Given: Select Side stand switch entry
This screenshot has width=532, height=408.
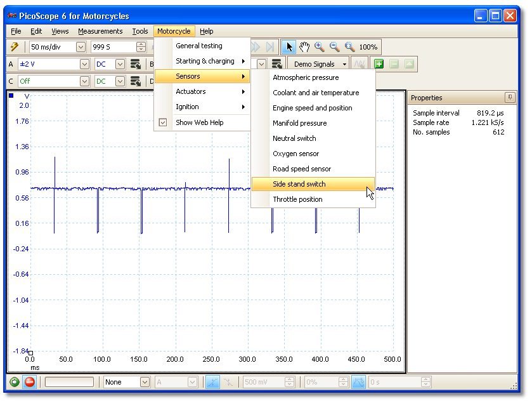Looking at the screenshot, I should click(313, 184).
